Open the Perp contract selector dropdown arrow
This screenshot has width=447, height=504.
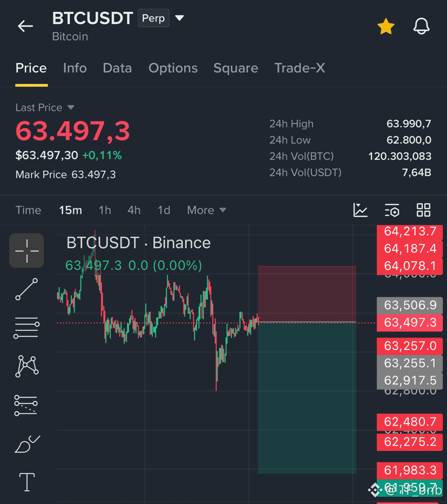coord(179,18)
